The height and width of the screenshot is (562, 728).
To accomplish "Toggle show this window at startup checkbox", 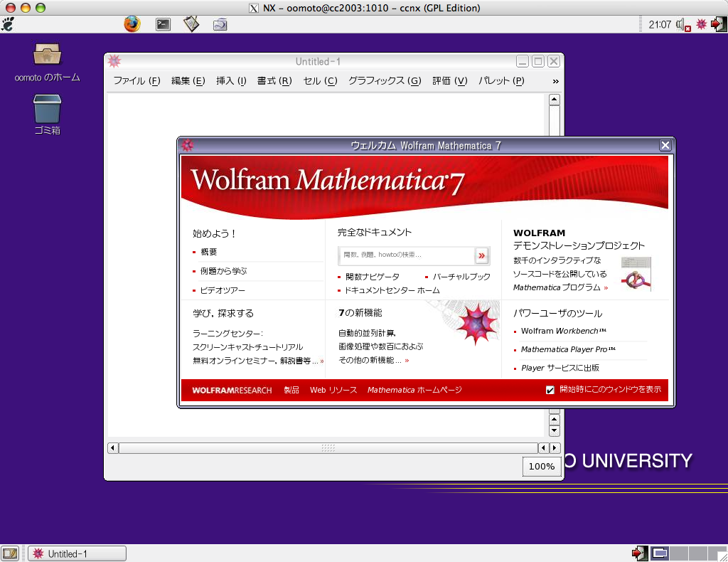I will coord(550,390).
